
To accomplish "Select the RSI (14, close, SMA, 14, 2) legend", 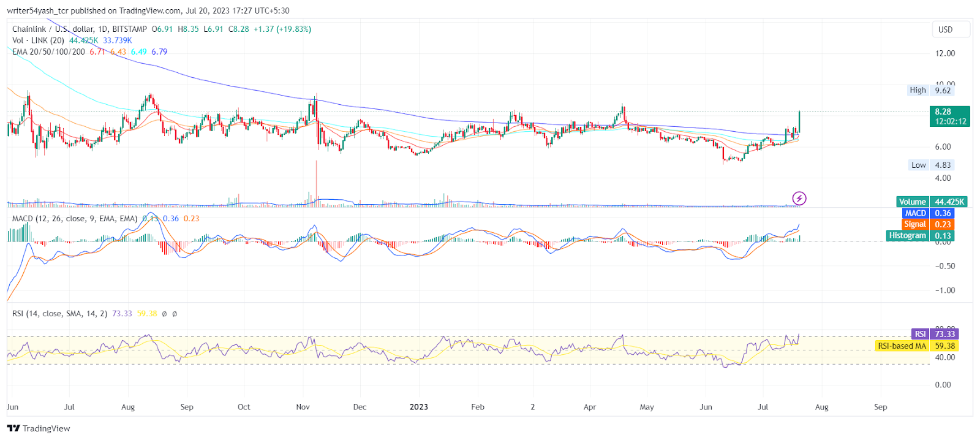I will pos(59,313).
